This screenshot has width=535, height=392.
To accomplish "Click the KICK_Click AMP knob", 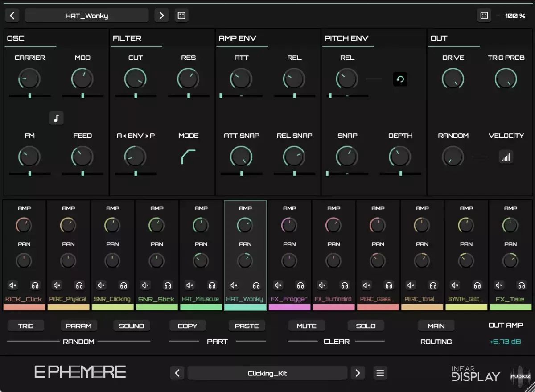I will point(24,225).
